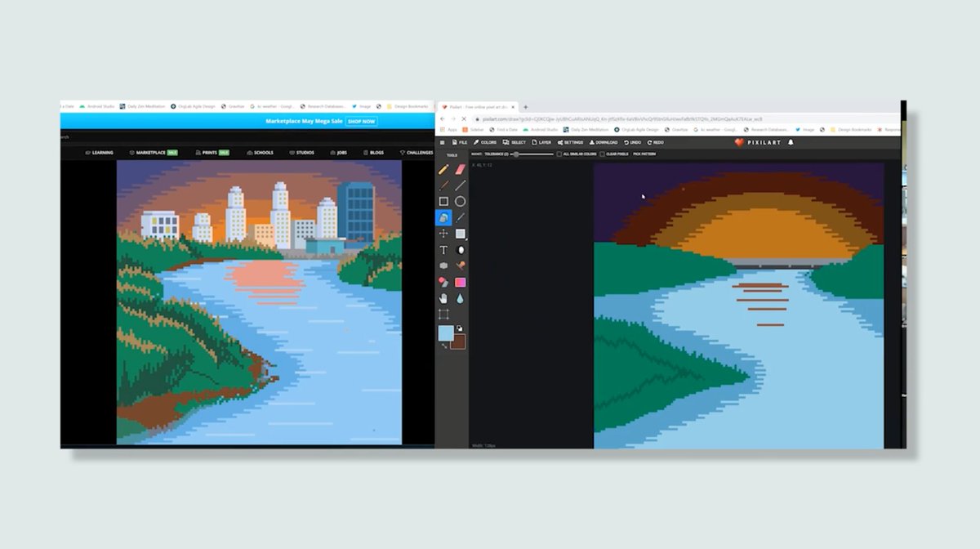Open the Blogs link in left window
This screenshot has width=980, height=549.
click(373, 152)
